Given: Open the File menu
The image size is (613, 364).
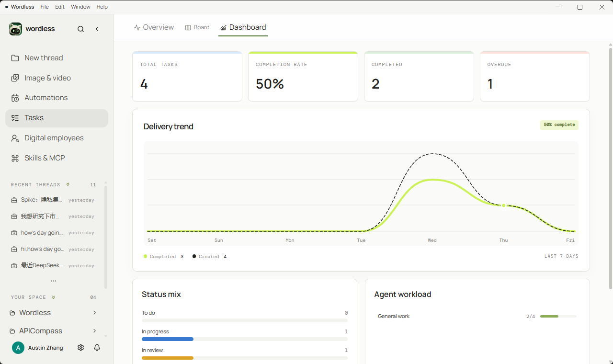Looking at the screenshot, I should pos(45,7).
